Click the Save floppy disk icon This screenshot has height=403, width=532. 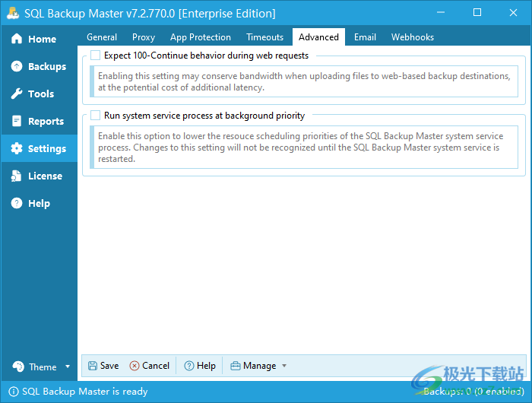tap(92, 366)
